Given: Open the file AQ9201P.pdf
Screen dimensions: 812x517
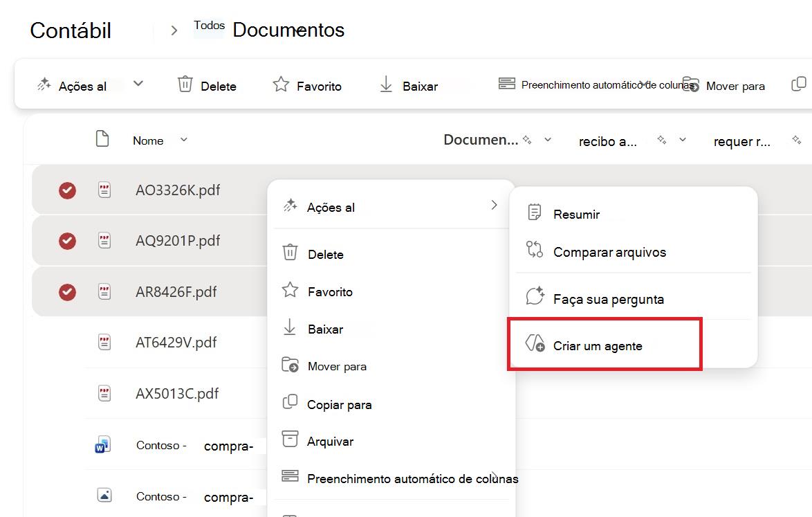Looking at the screenshot, I should 178,241.
